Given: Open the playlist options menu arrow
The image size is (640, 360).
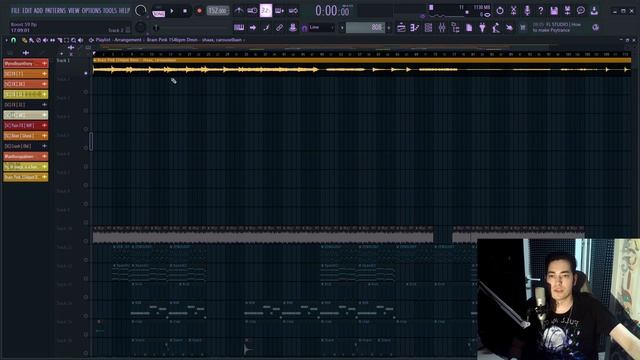Looking at the screenshot, I should click(7, 40).
